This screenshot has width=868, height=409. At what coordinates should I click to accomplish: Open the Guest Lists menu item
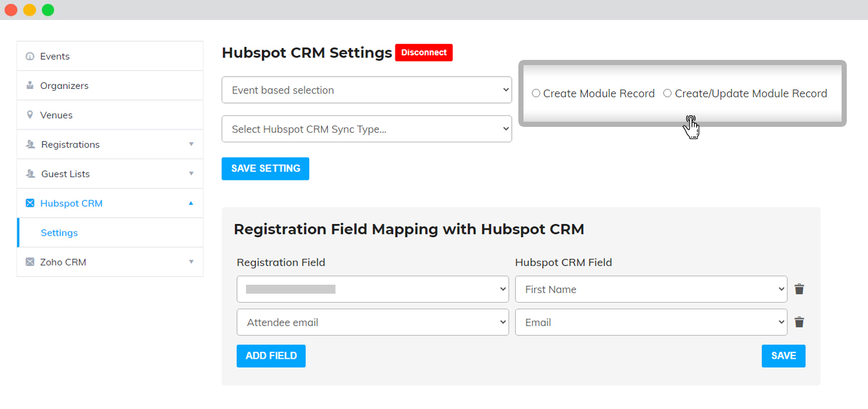coord(110,174)
